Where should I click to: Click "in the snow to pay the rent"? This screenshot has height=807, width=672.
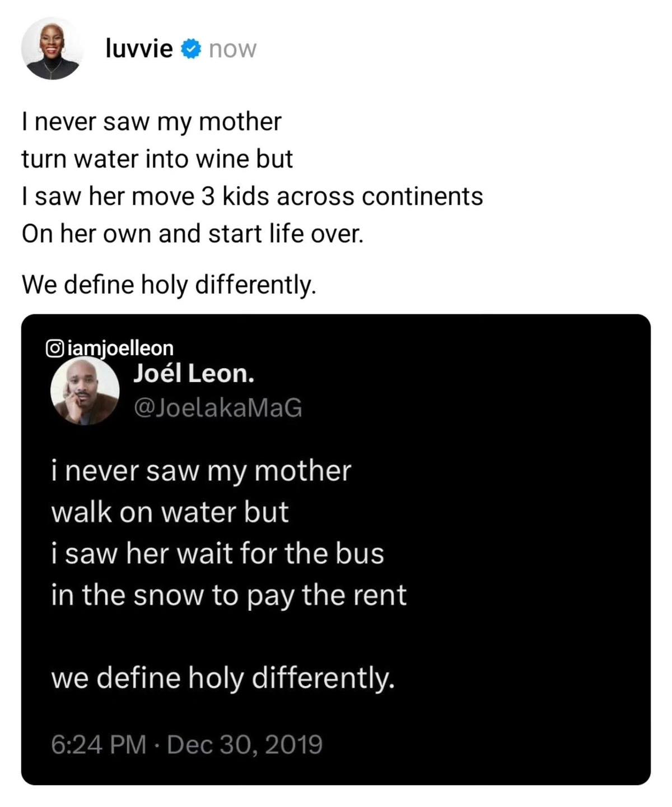click(x=228, y=595)
